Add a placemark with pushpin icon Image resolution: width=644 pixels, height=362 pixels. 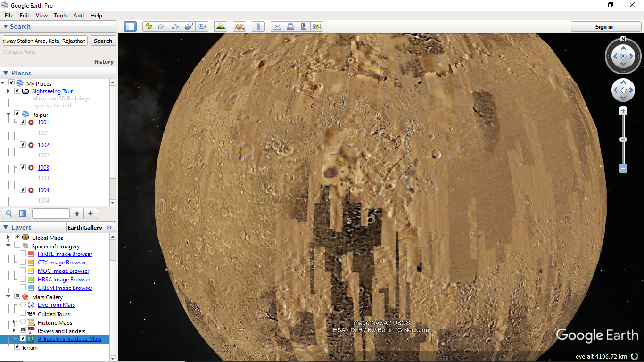149,26
